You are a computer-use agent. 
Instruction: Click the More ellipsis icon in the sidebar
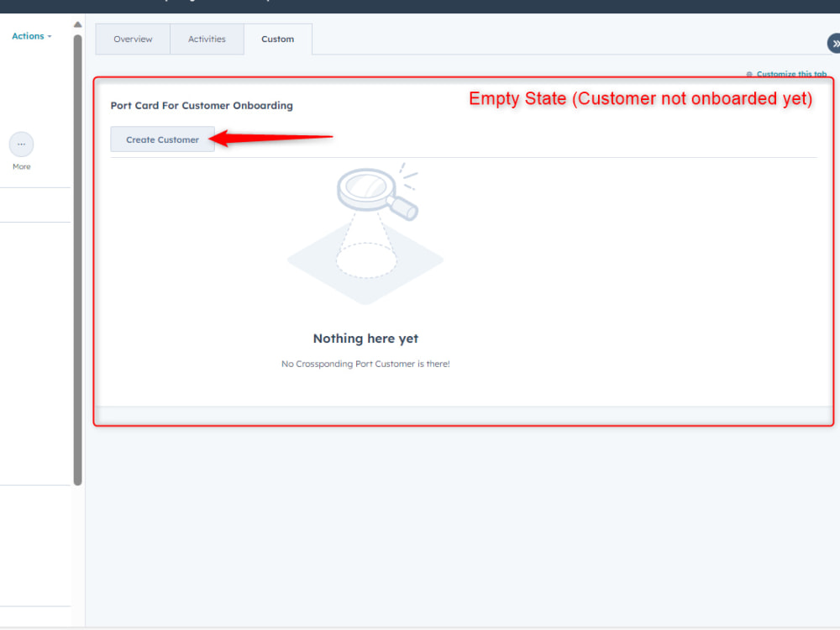coord(21,144)
